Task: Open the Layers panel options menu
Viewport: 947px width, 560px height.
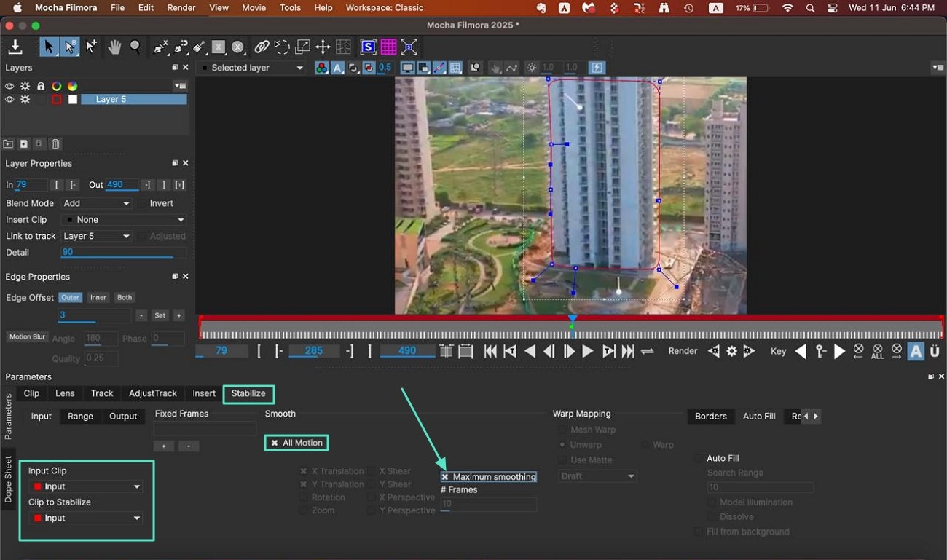Action: [180, 86]
